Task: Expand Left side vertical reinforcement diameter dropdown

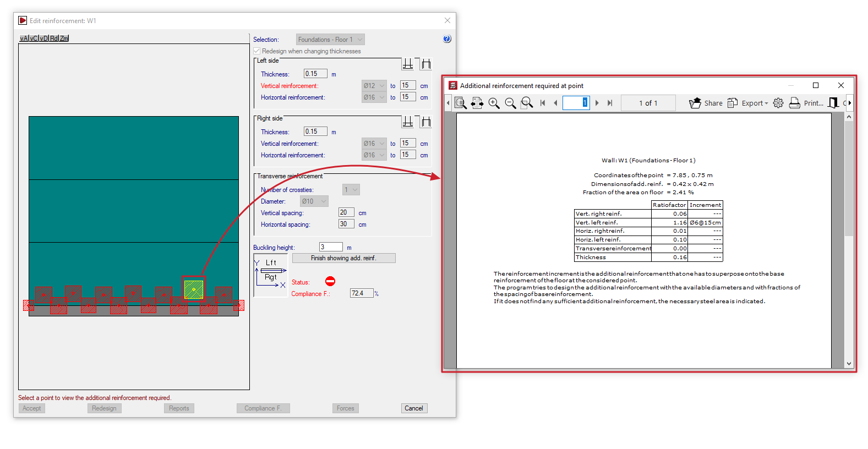Action: [374, 86]
